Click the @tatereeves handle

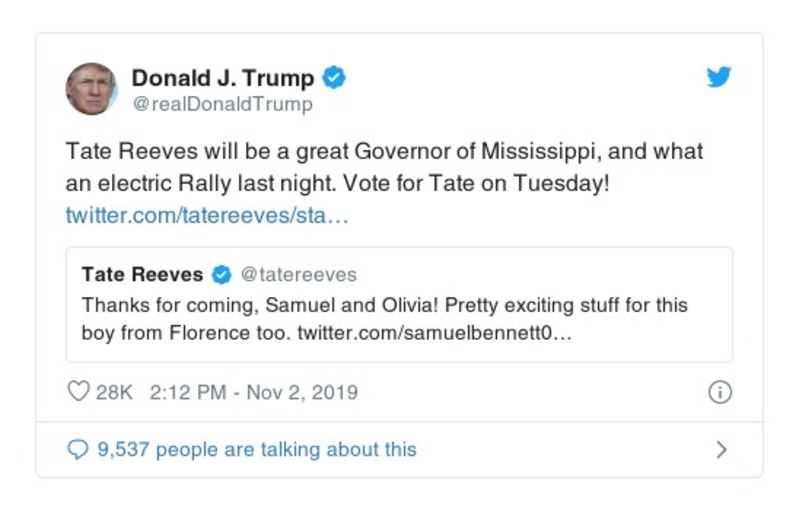(299, 275)
